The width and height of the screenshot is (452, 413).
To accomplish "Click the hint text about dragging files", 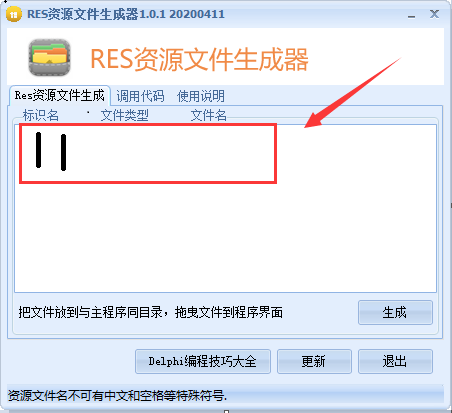I will [x=151, y=312].
